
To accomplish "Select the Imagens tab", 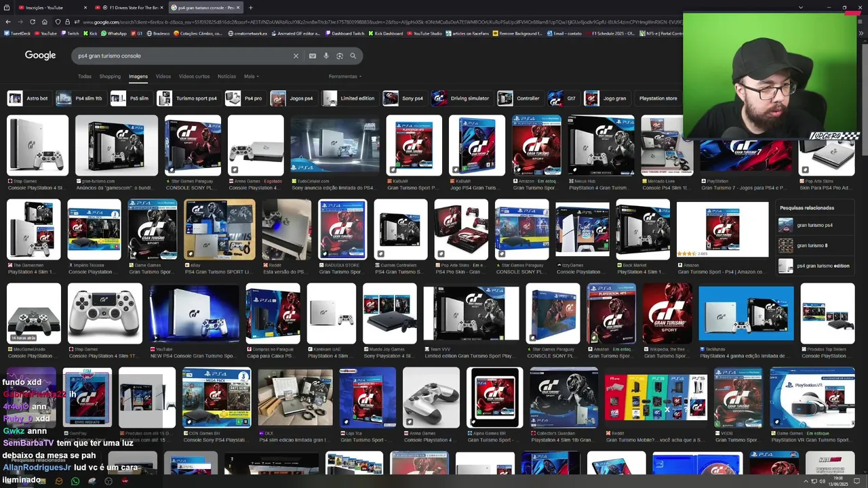I will (x=138, y=77).
